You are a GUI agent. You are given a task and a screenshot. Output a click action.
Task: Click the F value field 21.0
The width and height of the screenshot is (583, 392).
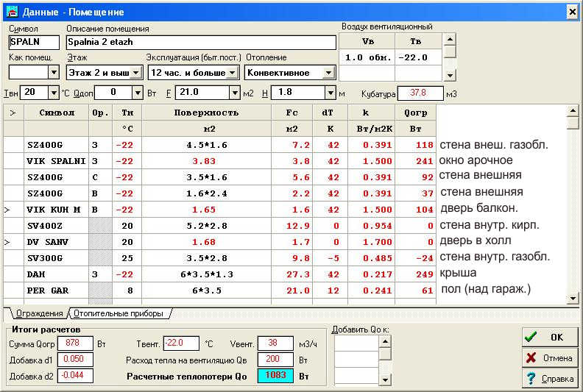(x=202, y=93)
